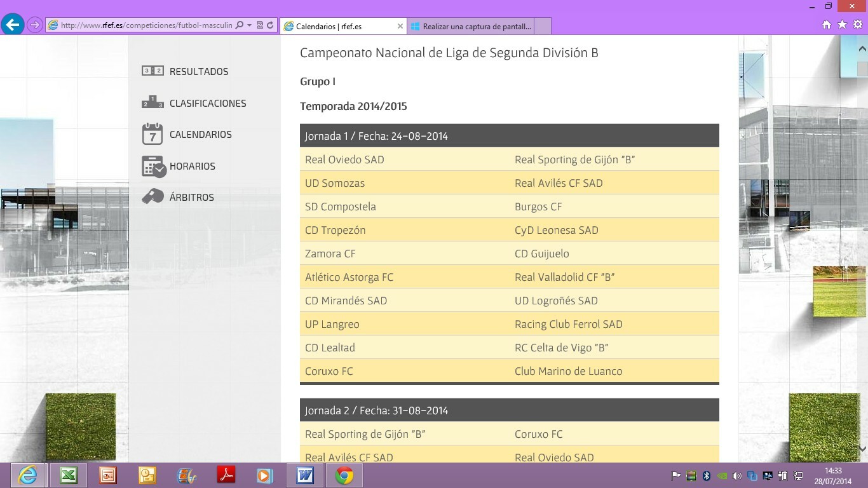
Task: Click the Jornada 2 header bar
Action: (x=510, y=410)
